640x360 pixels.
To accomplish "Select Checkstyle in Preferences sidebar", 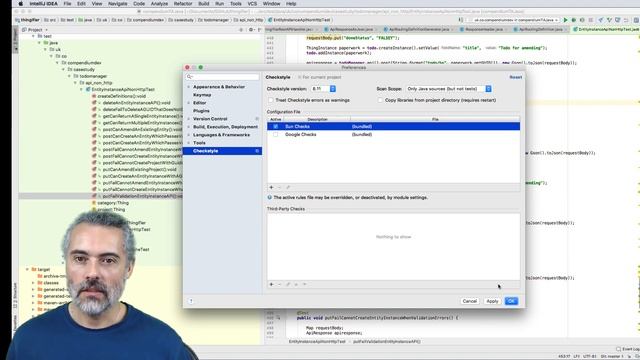I will [222, 151].
